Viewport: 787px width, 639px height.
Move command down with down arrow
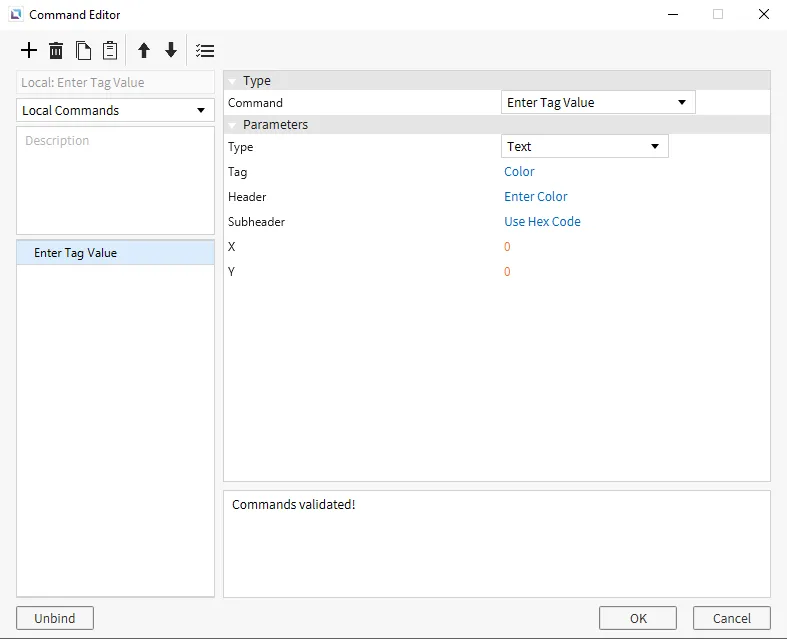pyautogui.click(x=171, y=51)
